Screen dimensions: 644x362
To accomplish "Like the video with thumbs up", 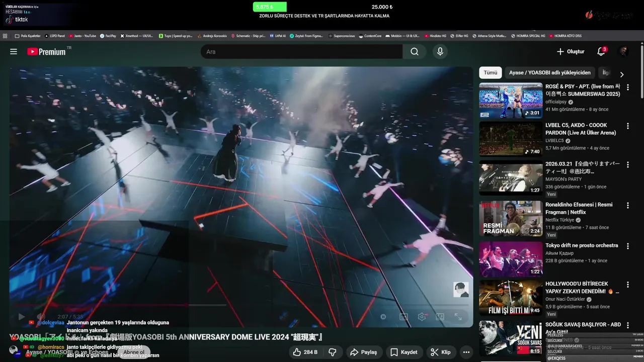I will click(x=305, y=352).
